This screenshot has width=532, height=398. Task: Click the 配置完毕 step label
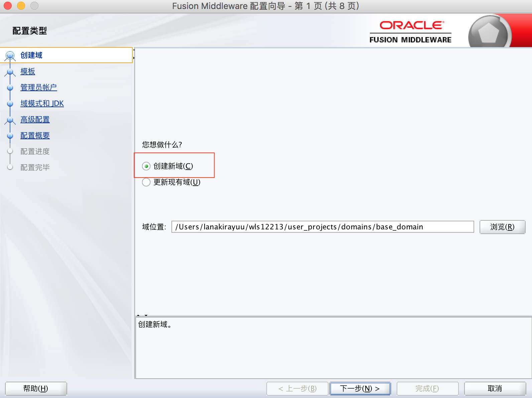(x=35, y=168)
